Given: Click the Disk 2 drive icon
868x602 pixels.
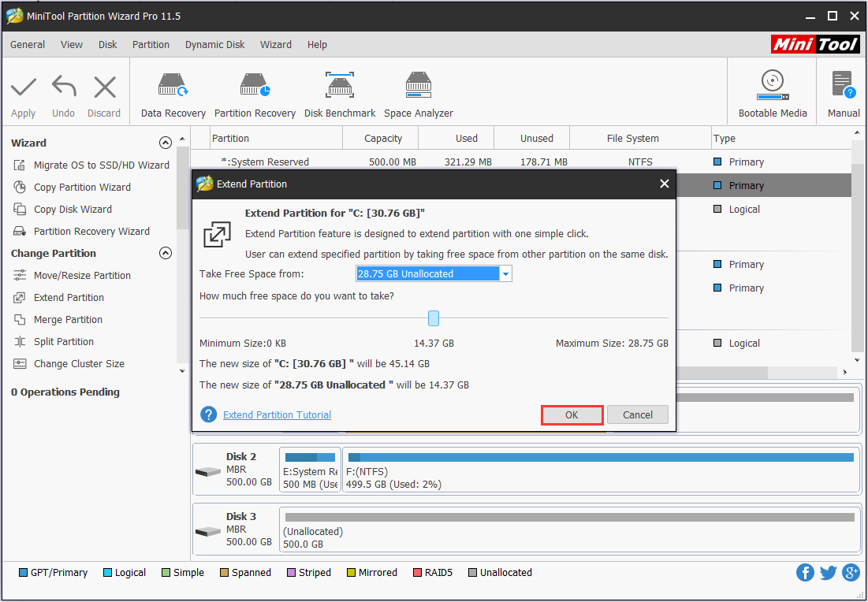Looking at the screenshot, I should (x=208, y=471).
